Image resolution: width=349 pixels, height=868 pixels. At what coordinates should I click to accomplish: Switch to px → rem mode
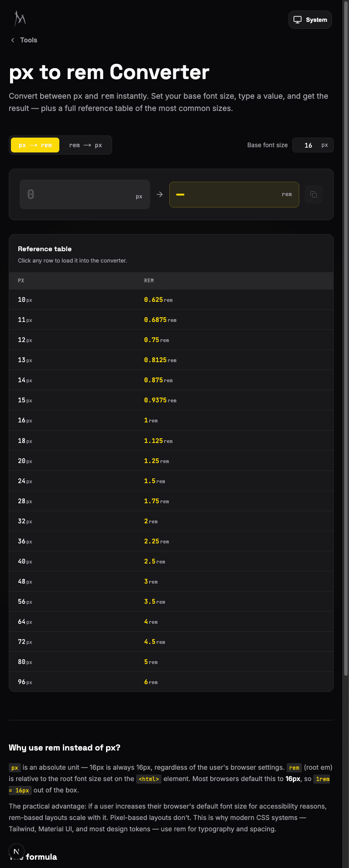[x=35, y=145]
